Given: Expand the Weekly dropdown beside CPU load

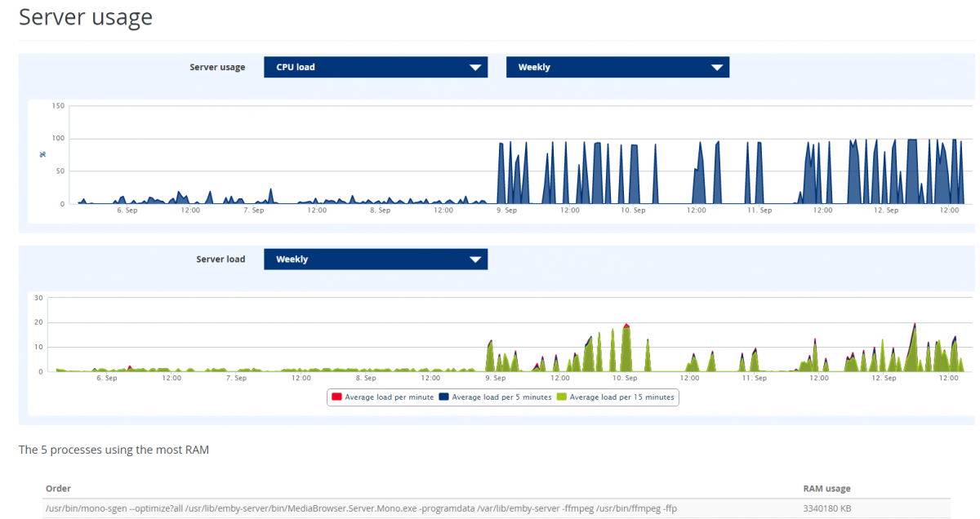Looking at the screenshot, I should point(617,68).
